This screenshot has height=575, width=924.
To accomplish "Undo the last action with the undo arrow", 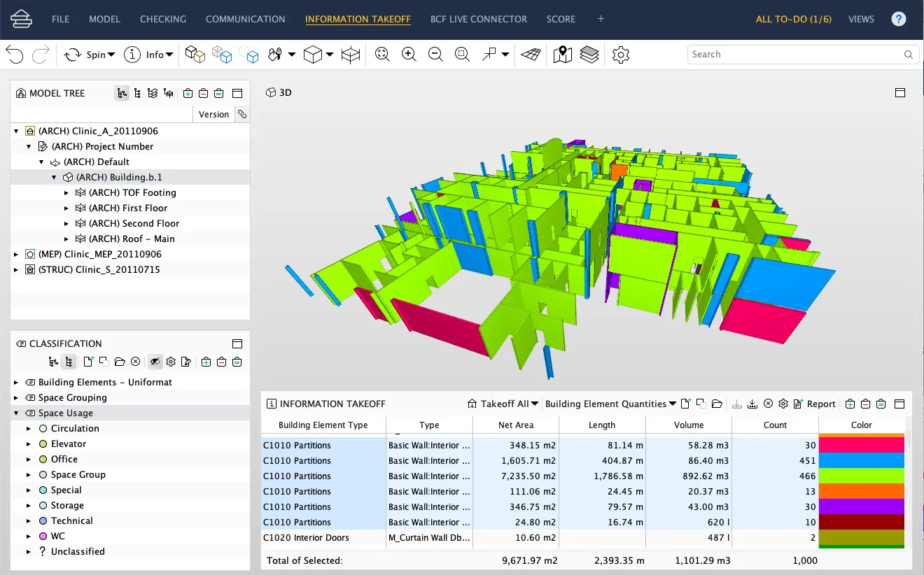I will pos(15,55).
